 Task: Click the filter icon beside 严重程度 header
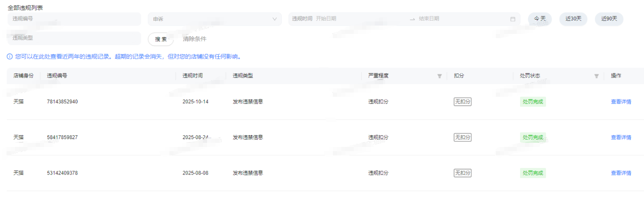(x=439, y=76)
